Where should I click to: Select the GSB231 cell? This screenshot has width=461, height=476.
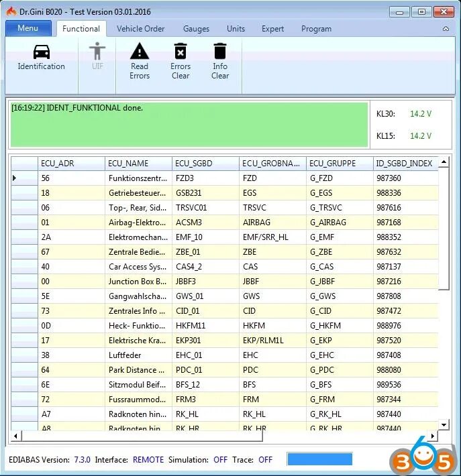pyautogui.click(x=206, y=193)
